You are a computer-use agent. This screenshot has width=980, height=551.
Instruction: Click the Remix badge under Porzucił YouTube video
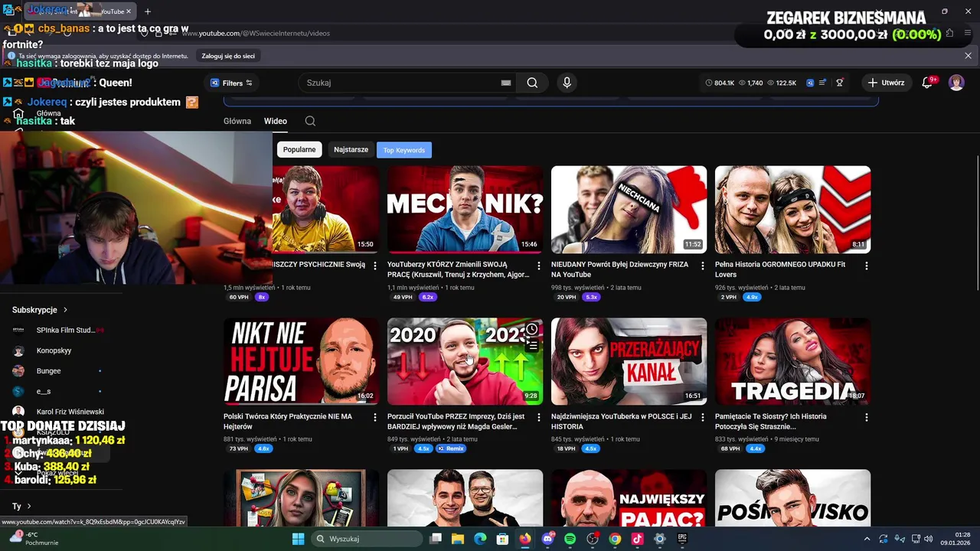(x=451, y=448)
